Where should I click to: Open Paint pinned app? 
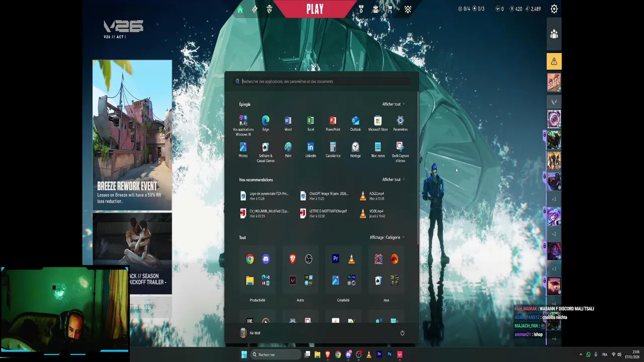(x=288, y=150)
